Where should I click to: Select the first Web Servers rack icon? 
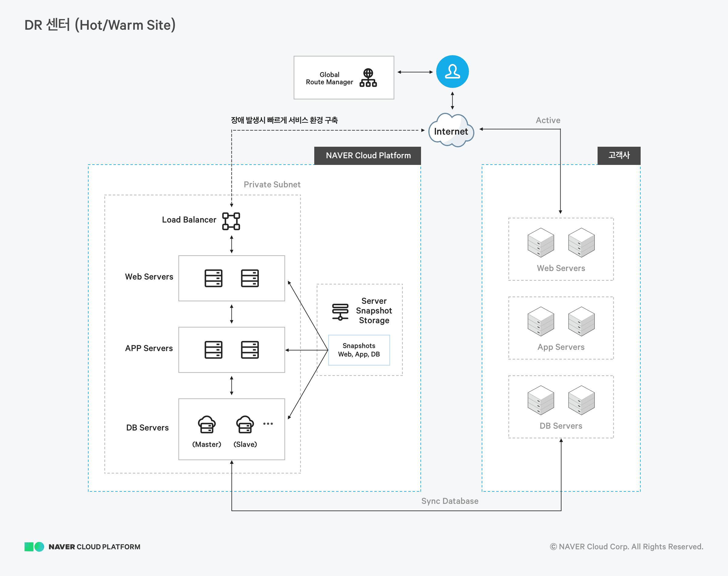coord(214,278)
